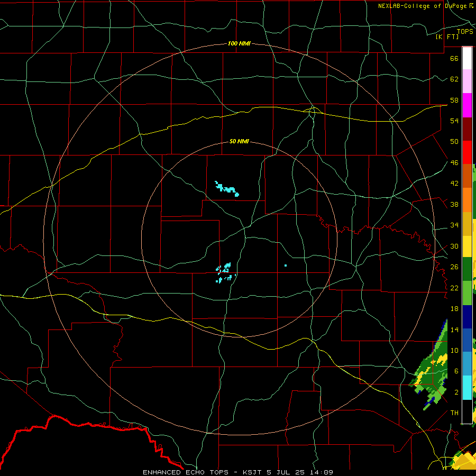This screenshot has height=476, width=476.
Task: Select the '10' legend value
Action: pyautogui.click(x=454, y=350)
